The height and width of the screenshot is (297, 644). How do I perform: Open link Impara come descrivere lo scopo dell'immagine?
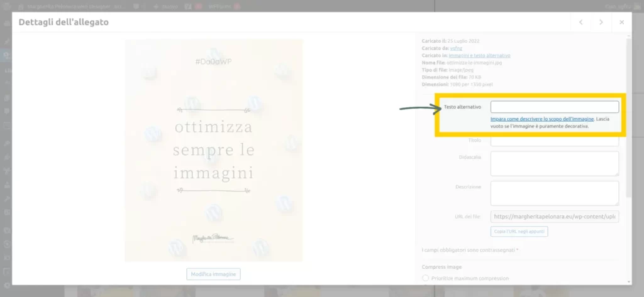(542, 119)
